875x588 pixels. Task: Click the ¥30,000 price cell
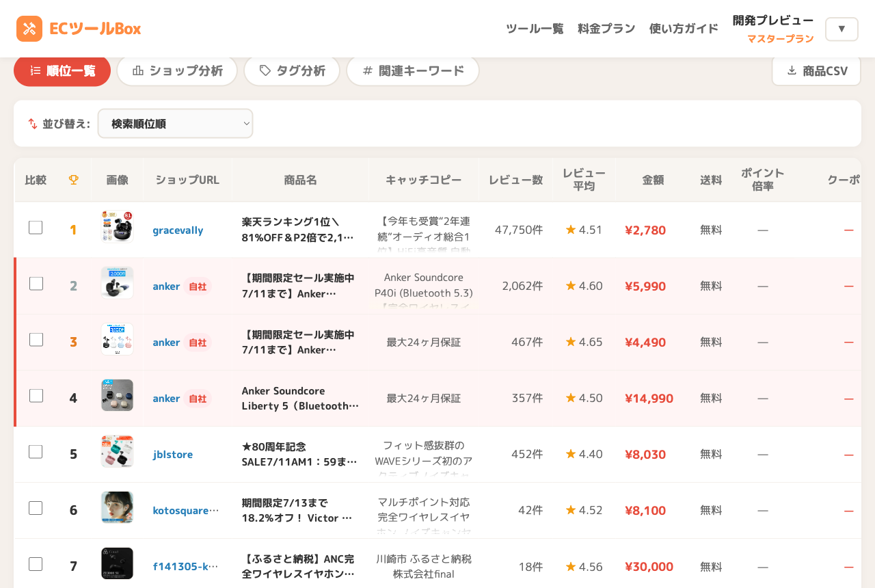(x=649, y=566)
